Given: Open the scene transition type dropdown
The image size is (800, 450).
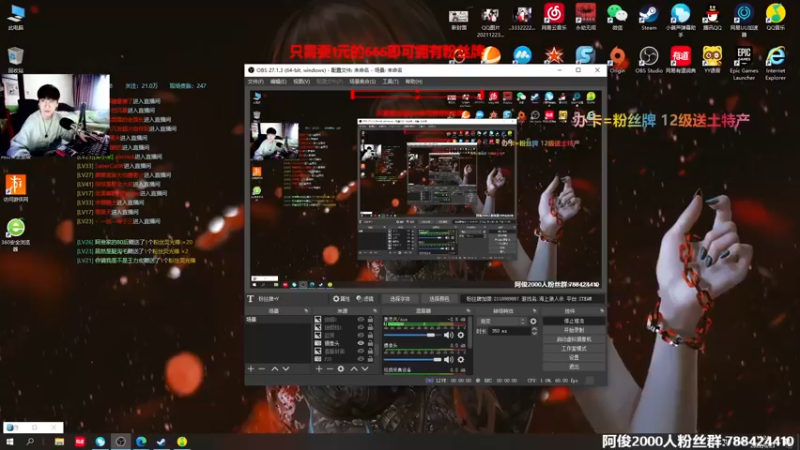Looking at the screenshot, I should pyautogui.click(x=502, y=321).
